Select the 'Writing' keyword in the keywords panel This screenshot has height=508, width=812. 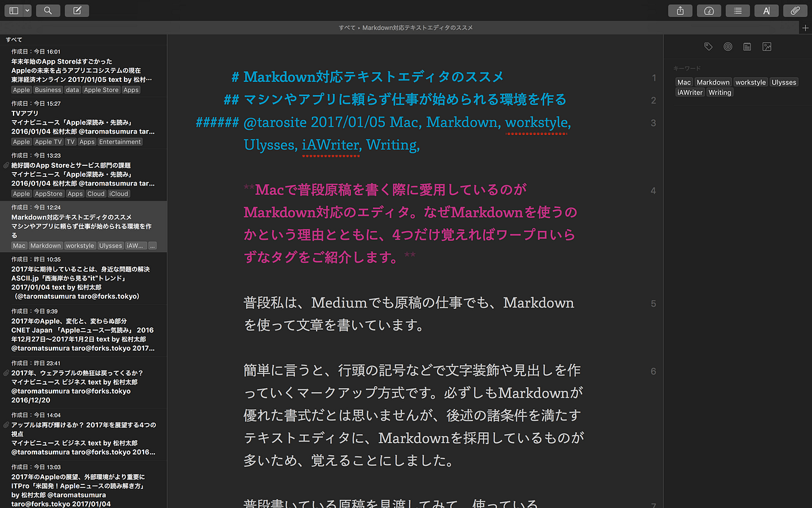[x=720, y=92]
